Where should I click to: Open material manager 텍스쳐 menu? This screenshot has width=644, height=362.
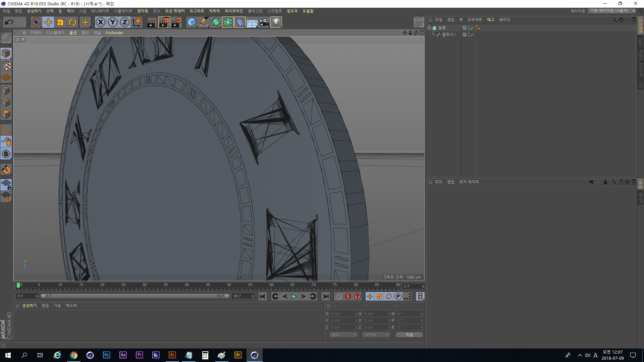coord(71,306)
